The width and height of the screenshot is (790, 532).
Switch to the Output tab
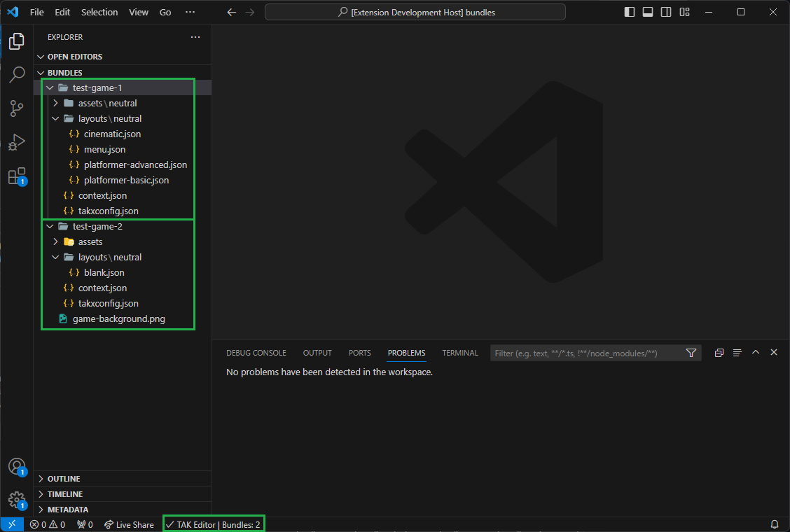(x=317, y=353)
